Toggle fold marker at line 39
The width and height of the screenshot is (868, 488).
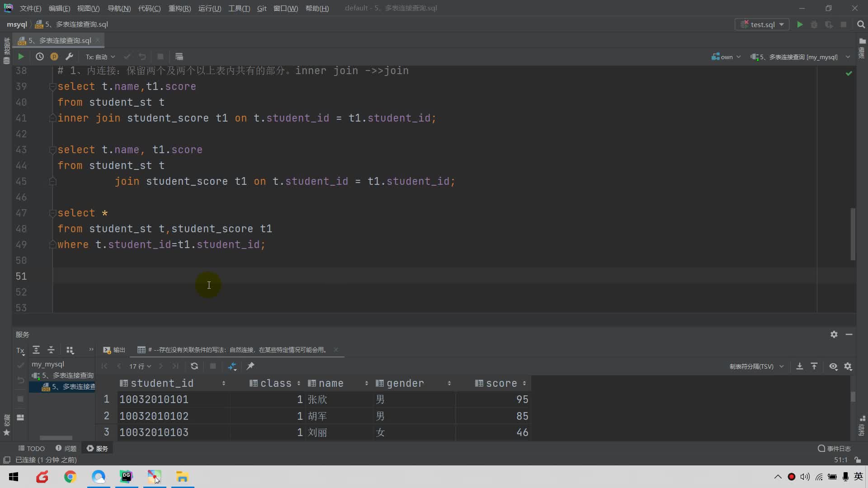[x=52, y=86]
